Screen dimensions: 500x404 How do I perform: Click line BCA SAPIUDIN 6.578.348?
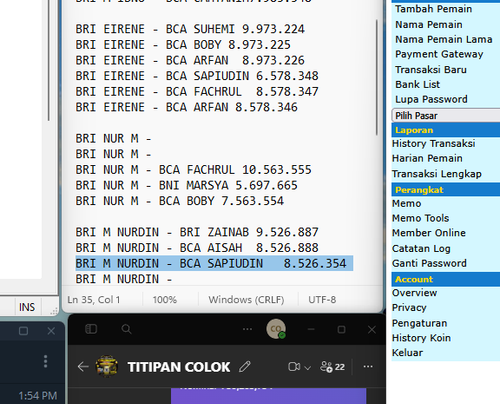pyautogui.click(x=197, y=76)
